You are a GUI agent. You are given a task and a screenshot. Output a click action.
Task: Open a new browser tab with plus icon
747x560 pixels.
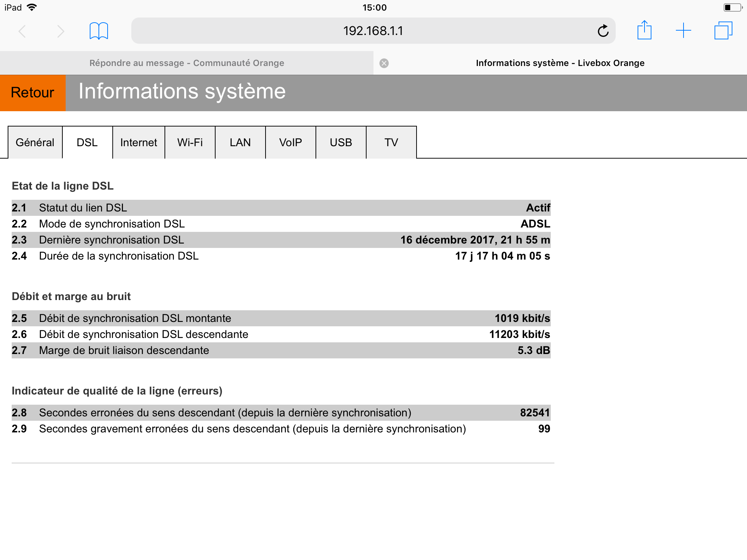pos(683,31)
